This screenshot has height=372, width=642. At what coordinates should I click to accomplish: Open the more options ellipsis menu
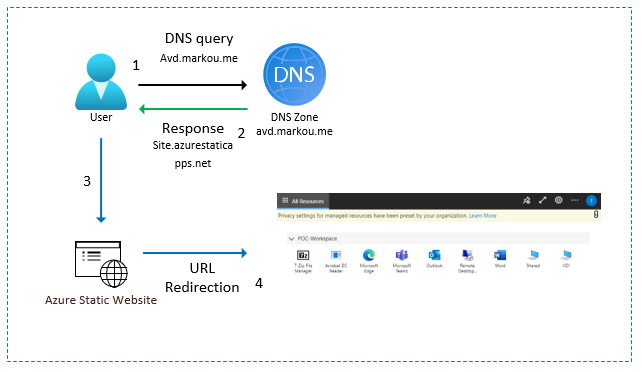[574, 201]
